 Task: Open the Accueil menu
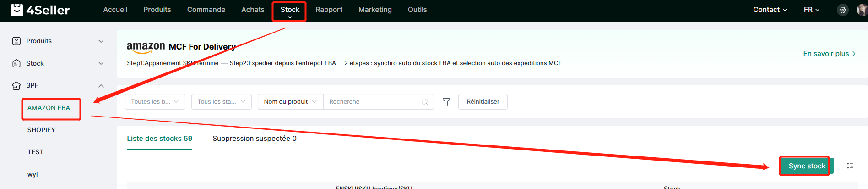(115, 10)
